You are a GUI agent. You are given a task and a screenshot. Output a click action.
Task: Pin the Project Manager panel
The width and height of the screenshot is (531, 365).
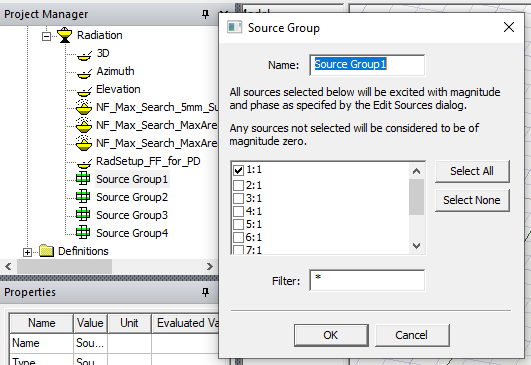click(x=205, y=14)
